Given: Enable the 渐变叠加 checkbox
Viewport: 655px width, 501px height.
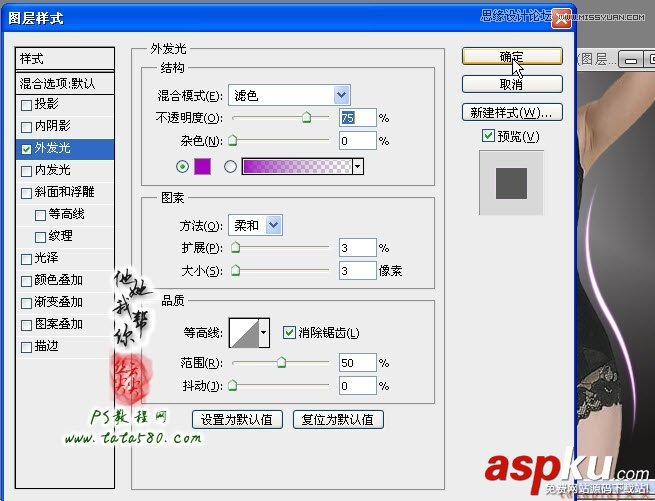Looking at the screenshot, I should coord(26,303).
